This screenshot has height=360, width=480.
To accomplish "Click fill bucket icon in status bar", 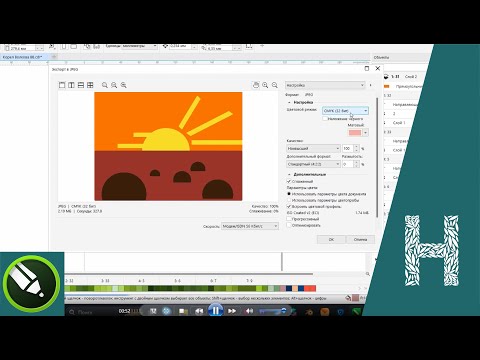I will point(348,298).
